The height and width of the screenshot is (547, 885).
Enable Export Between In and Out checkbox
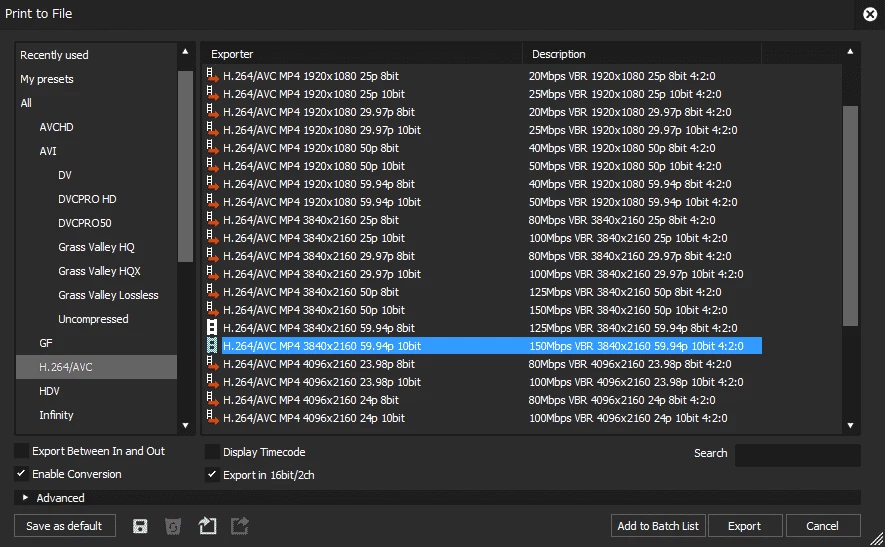22,452
